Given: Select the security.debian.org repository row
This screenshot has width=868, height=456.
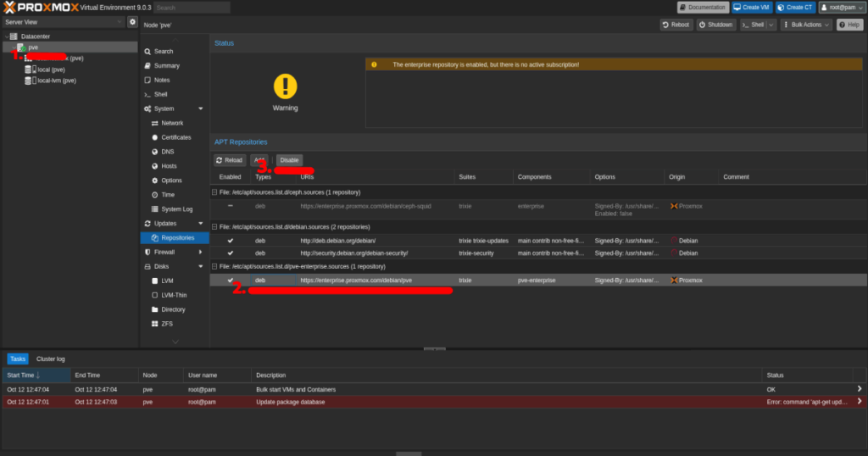Looking at the screenshot, I should (x=538, y=253).
